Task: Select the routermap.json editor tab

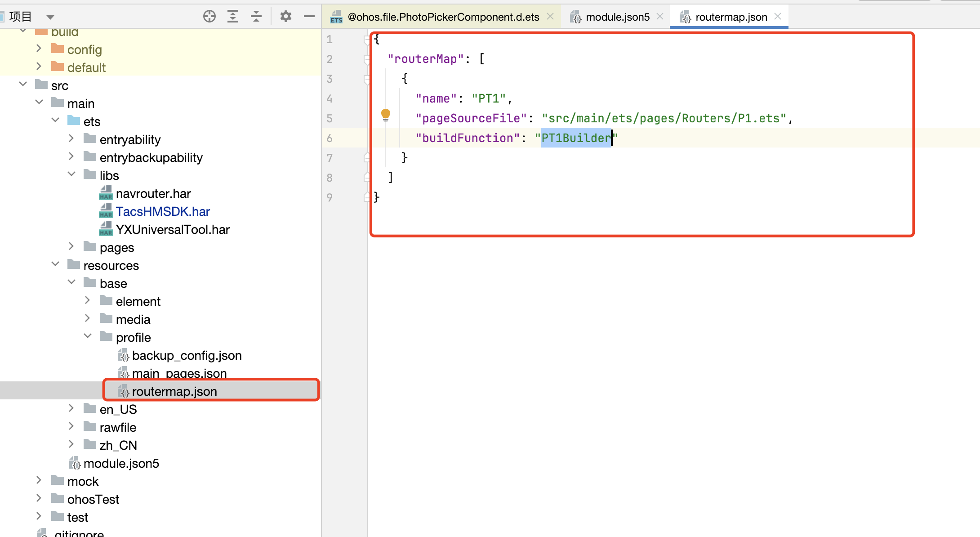Action: [731, 17]
